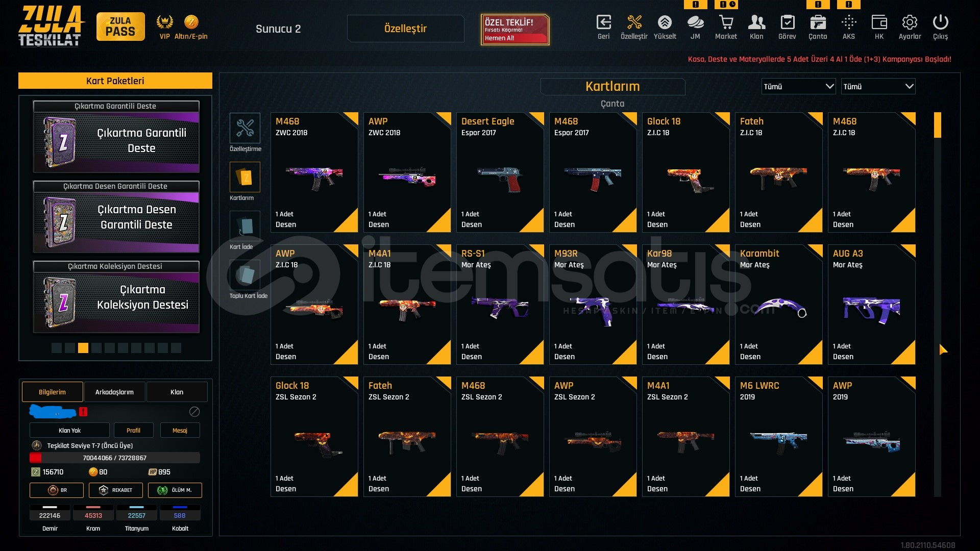This screenshot has width=980, height=551.
Task: Toggle the BR mode button
Action: (57, 490)
